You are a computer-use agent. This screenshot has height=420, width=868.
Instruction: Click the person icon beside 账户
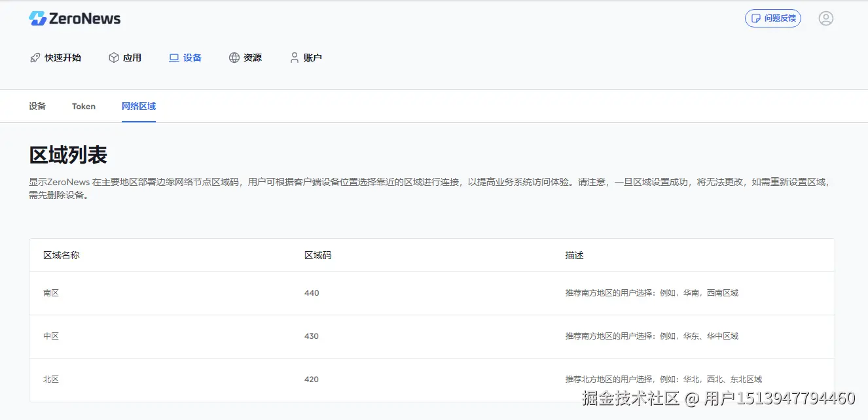tap(295, 58)
